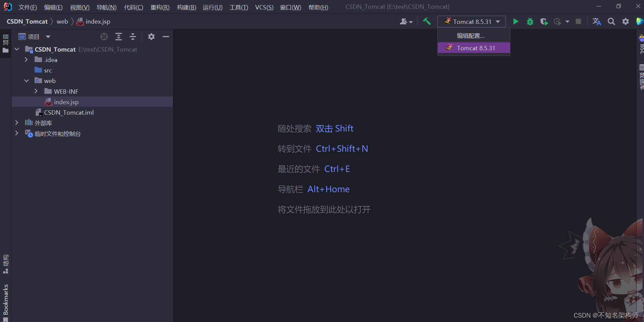Start the Tomcat server in Debug mode
This screenshot has height=322, width=644.
tap(530, 21)
